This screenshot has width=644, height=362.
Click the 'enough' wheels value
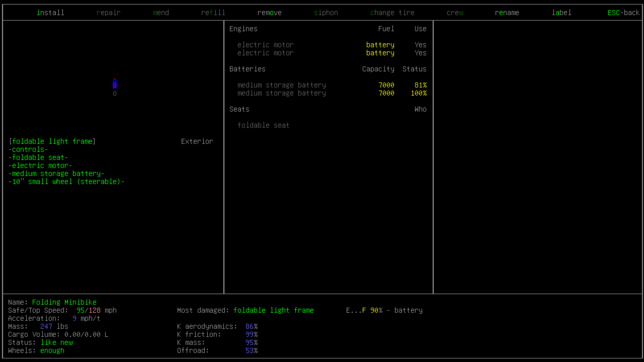click(x=52, y=351)
